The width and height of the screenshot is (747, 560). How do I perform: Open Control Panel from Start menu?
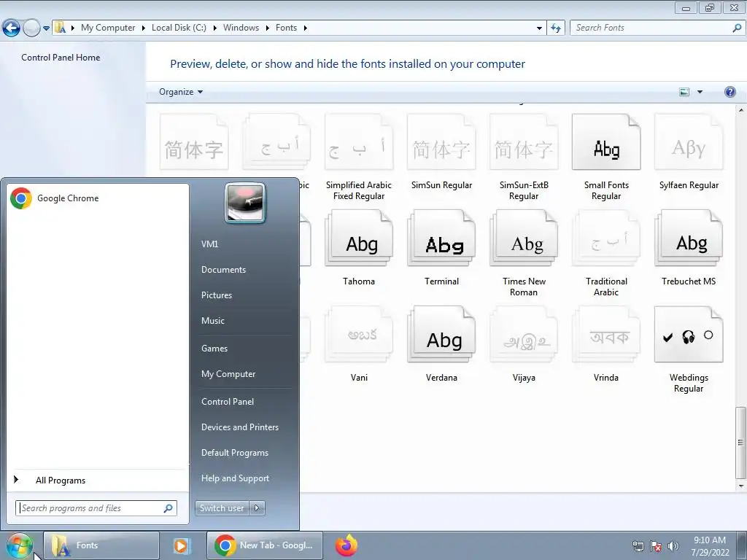coord(228,402)
